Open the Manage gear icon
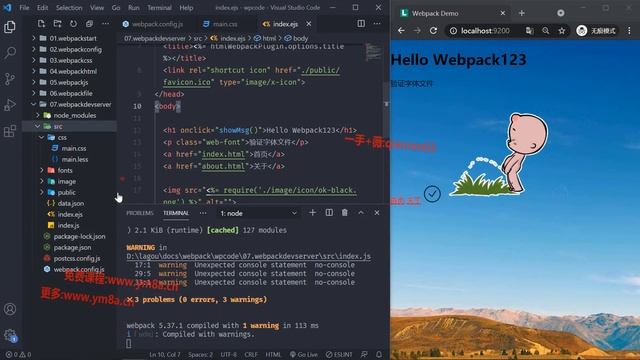The width and height of the screenshot is (640, 360). (10, 336)
